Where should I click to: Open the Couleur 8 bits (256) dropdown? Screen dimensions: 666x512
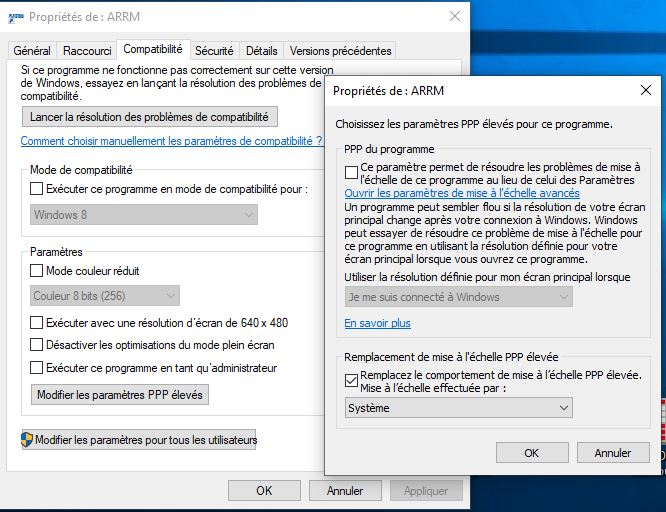(105, 295)
